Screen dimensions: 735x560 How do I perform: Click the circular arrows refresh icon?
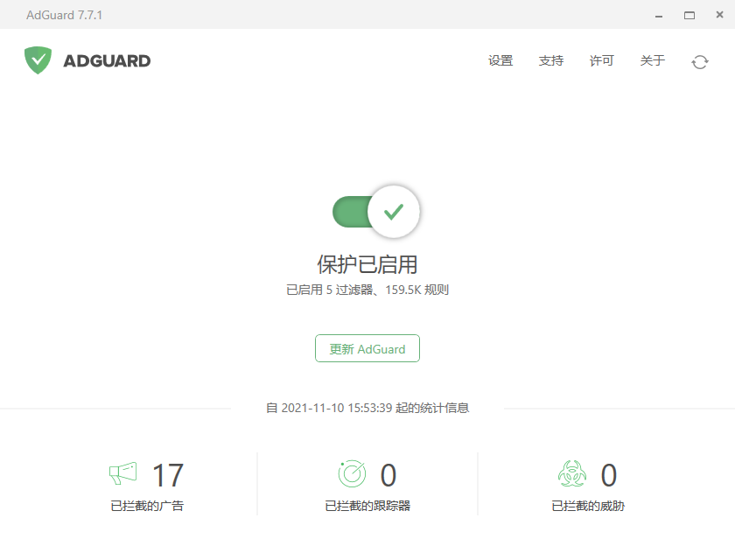(x=699, y=61)
